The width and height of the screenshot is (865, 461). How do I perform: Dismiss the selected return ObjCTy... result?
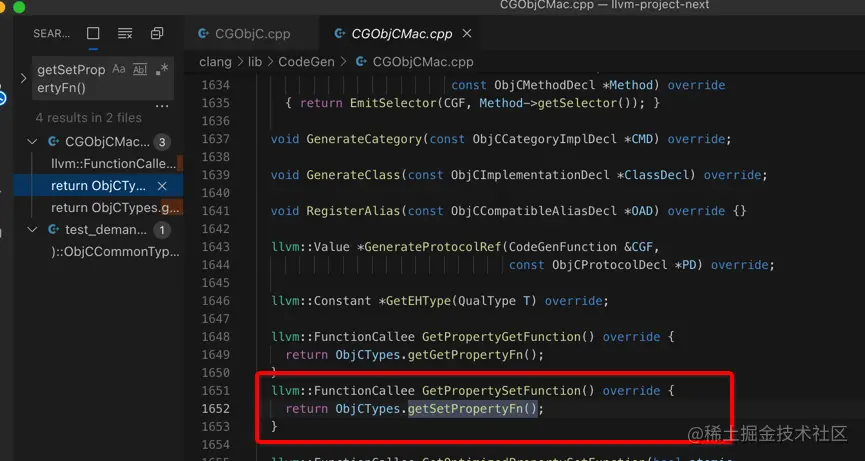pyautogui.click(x=162, y=186)
